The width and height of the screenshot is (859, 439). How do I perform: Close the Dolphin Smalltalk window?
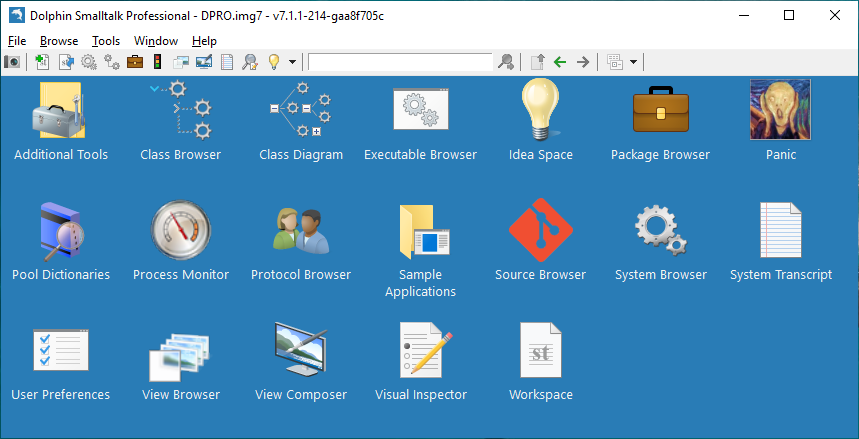click(x=835, y=15)
